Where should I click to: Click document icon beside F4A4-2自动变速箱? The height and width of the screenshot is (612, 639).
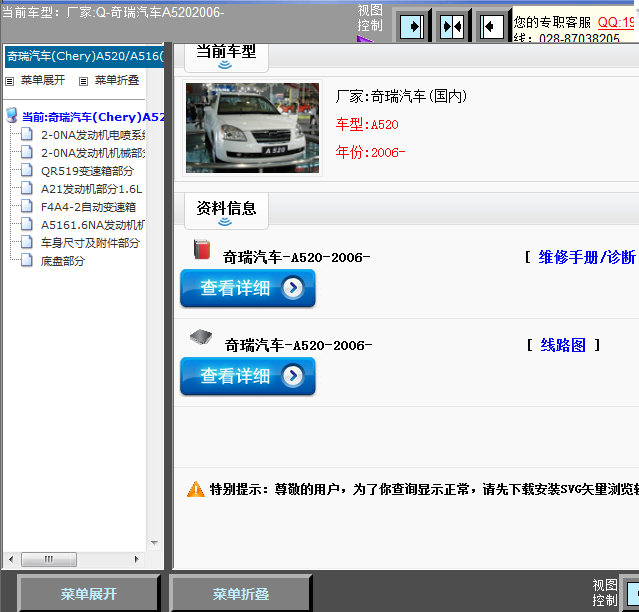point(26,206)
